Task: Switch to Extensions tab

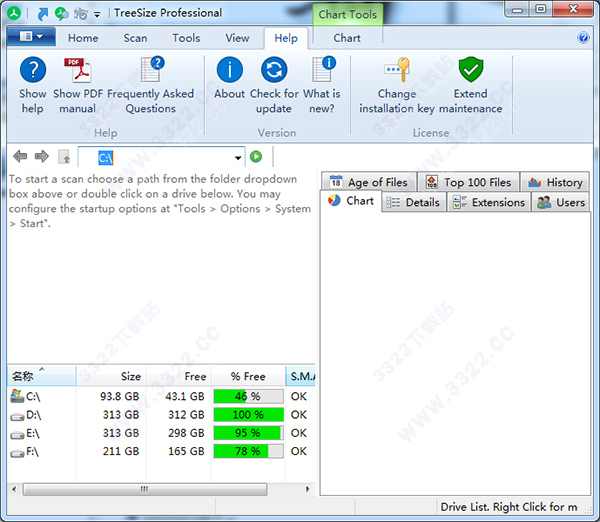Action: click(x=489, y=202)
